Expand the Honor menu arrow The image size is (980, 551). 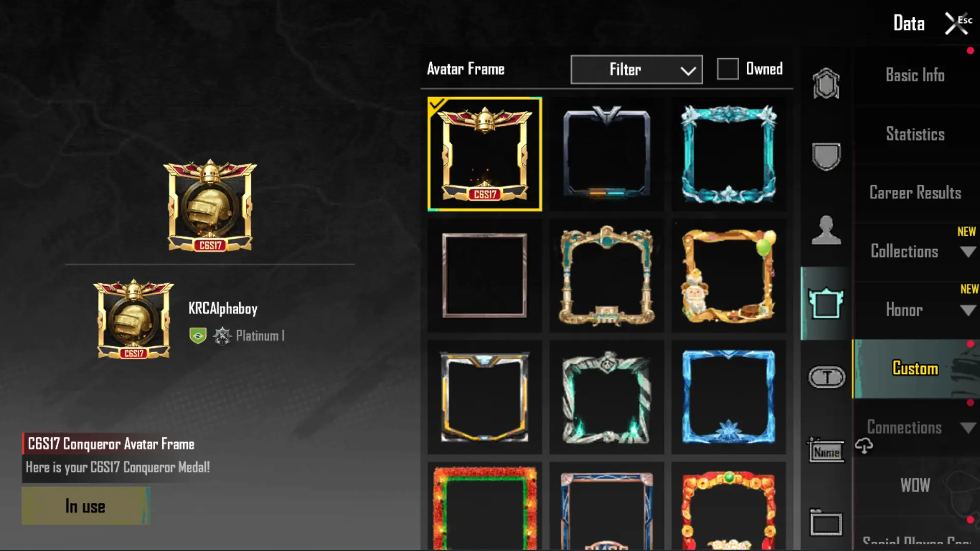(x=968, y=310)
